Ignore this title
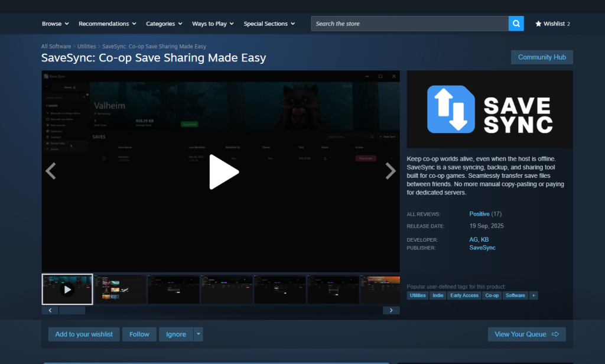The image size is (605, 364). tap(175, 334)
